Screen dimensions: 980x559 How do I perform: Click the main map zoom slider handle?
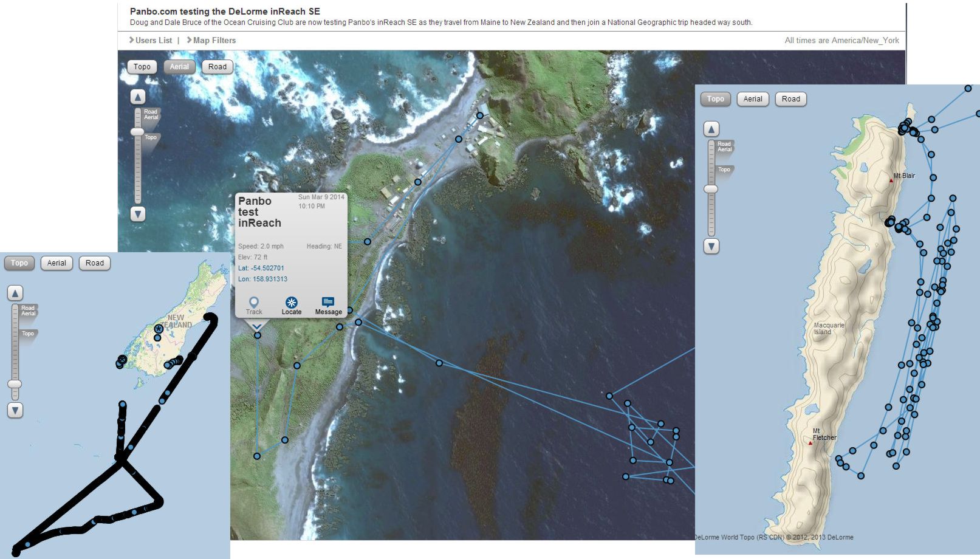click(x=138, y=132)
